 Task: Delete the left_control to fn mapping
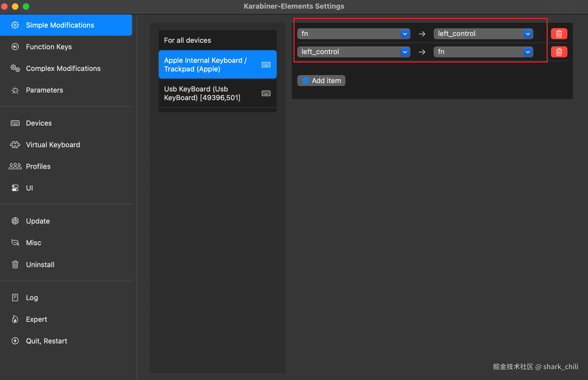tap(559, 52)
